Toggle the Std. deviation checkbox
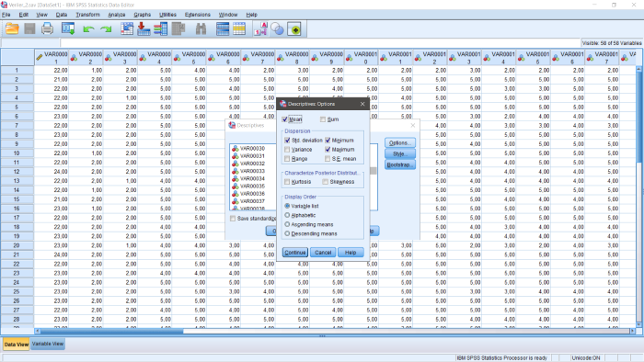The width and height of the screenshot is (644, 362). click(287, 141)
